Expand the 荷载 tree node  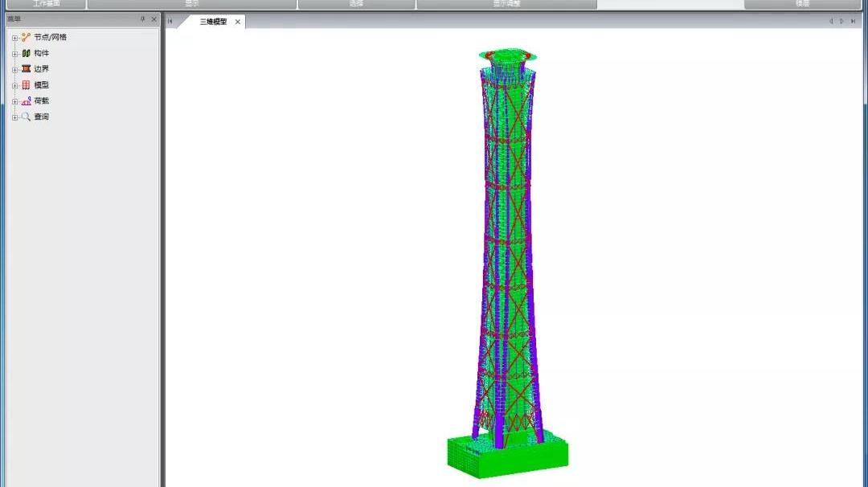click(15, 102)
